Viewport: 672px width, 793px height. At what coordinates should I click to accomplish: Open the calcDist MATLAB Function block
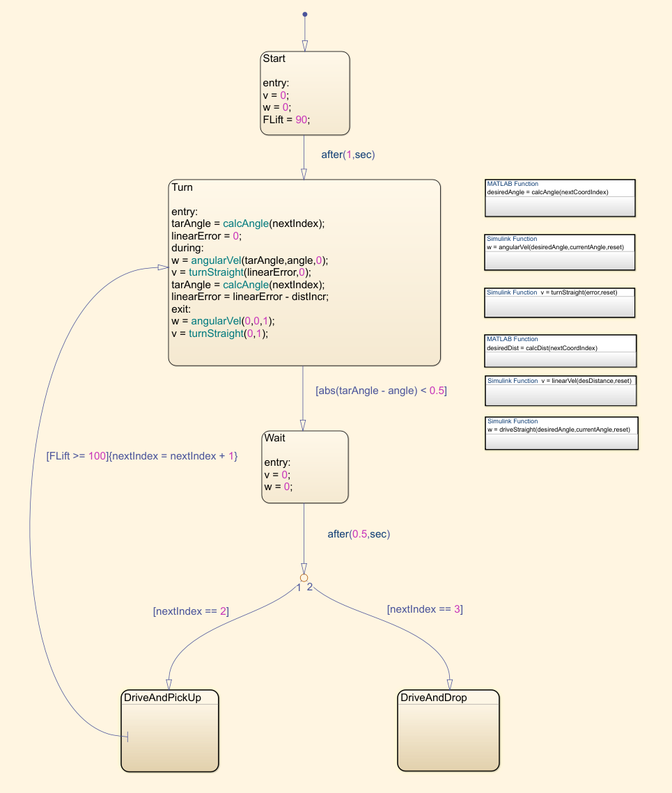[560, 350]
